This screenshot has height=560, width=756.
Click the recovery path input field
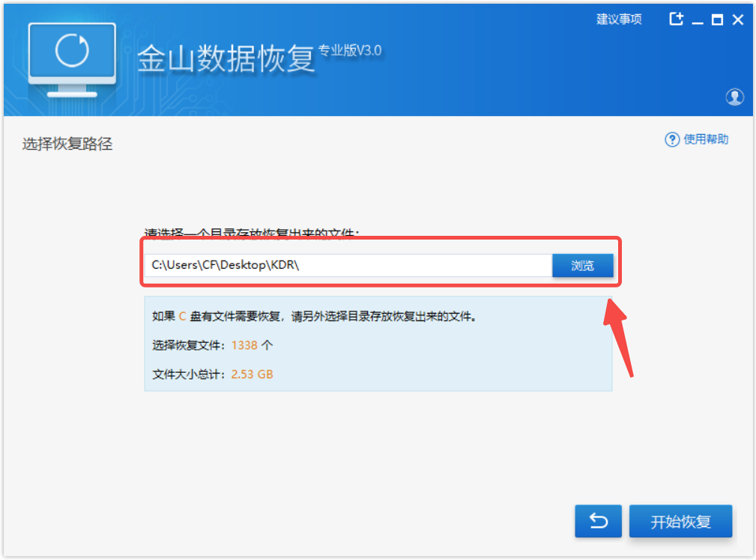[348, 265]
